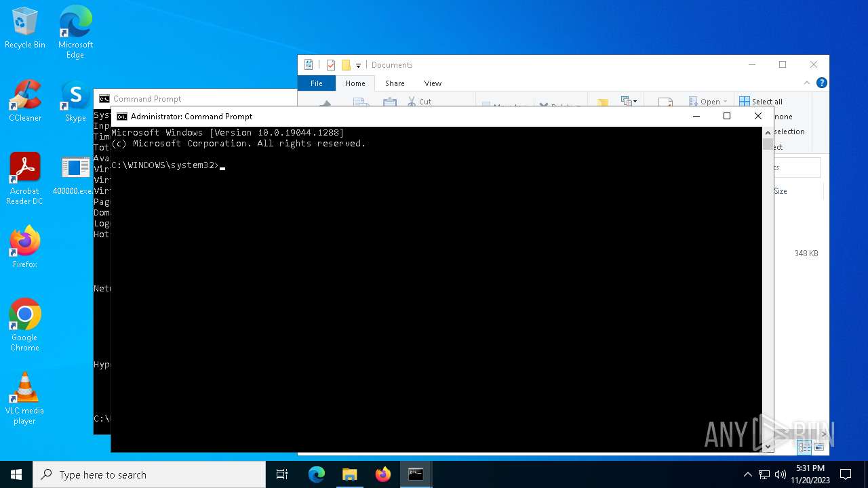Image resolution: width=868 pixels, height=488 pixels.
Task: Collapse the Explorer ribbon chevron
Action: (x=807, y=83)
